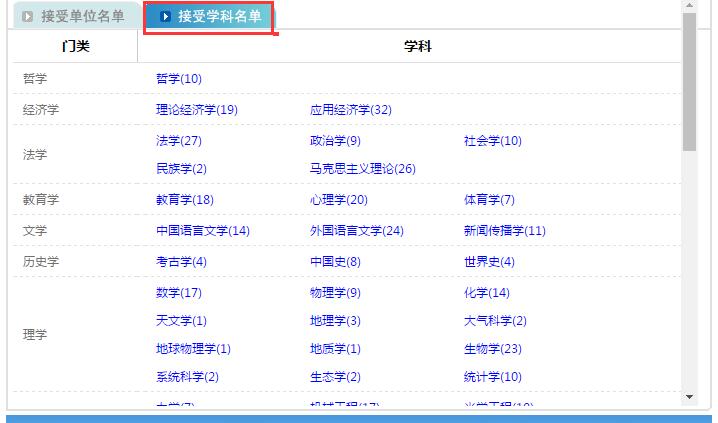
Task: Open the 哲学(10) subject link
Action: 179,79
